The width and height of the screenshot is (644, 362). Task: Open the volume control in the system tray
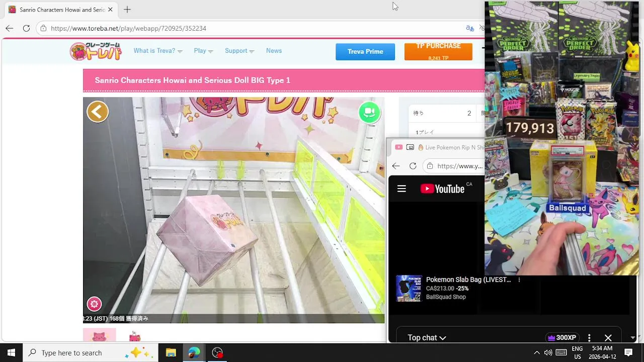click(x=548, y=352)
